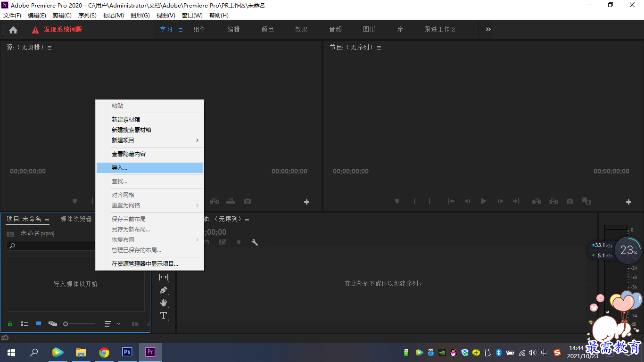Viewport: 644px width, 362px height.
Task: Click Program monitor export frame camera
Action: 570,201
